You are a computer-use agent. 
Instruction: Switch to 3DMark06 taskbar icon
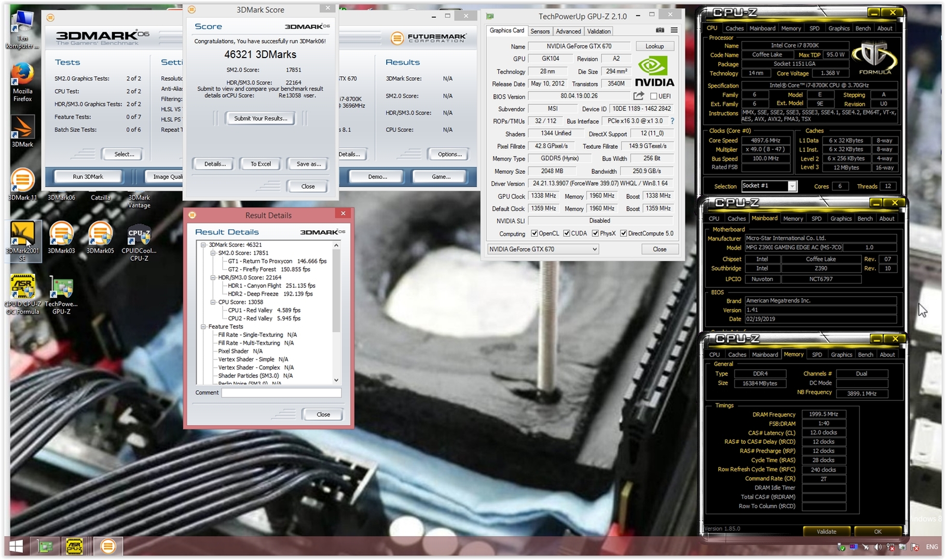(x=108, y=546)
